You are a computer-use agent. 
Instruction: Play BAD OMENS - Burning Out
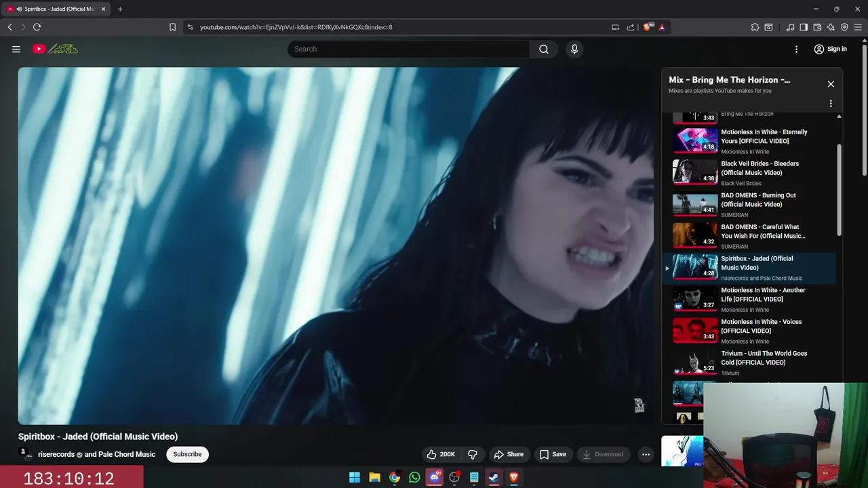click(749, 204)
